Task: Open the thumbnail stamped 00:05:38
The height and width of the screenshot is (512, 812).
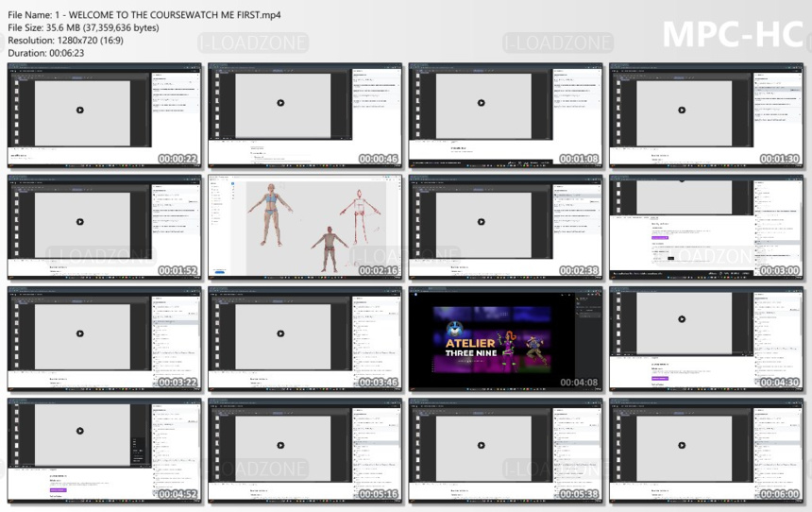Action: (505, 451)
